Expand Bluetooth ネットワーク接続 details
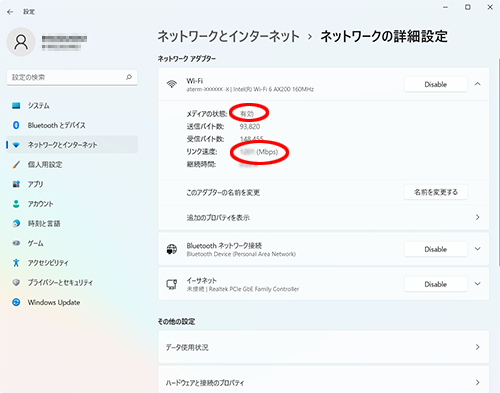 (478, 249)
